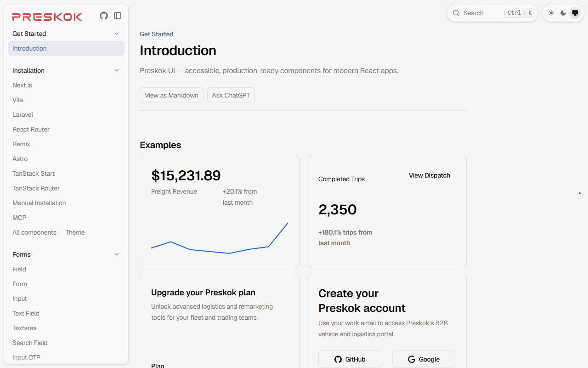Collapse the Forms section chevron
The image size is (588, 368).
pyautogui.click(x=117, y=254)
